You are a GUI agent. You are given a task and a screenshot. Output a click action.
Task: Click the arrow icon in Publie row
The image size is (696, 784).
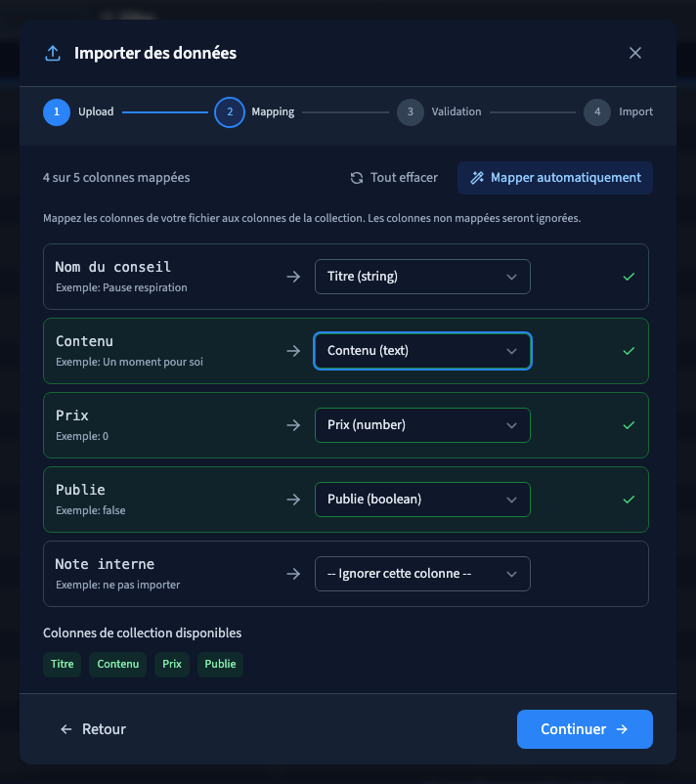(x=293, y=500)
